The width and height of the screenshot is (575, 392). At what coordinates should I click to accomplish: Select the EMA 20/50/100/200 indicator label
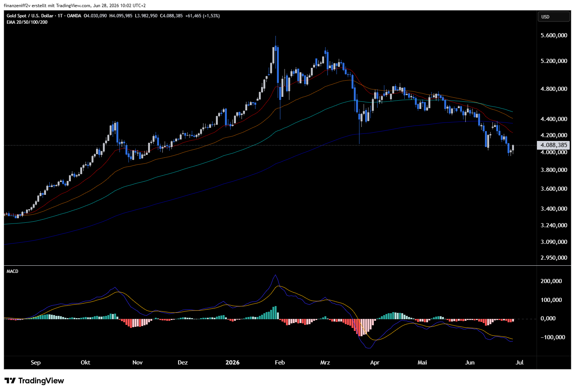(x=27, y=22)
